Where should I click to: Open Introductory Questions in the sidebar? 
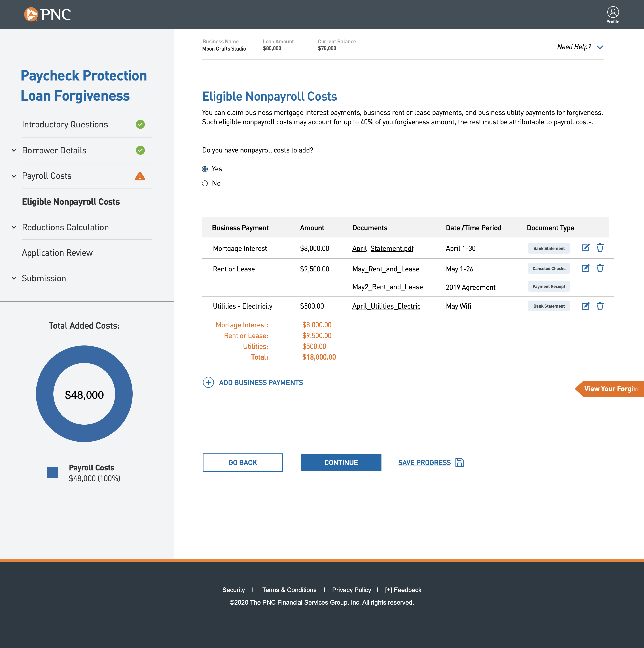click(65, 124)
